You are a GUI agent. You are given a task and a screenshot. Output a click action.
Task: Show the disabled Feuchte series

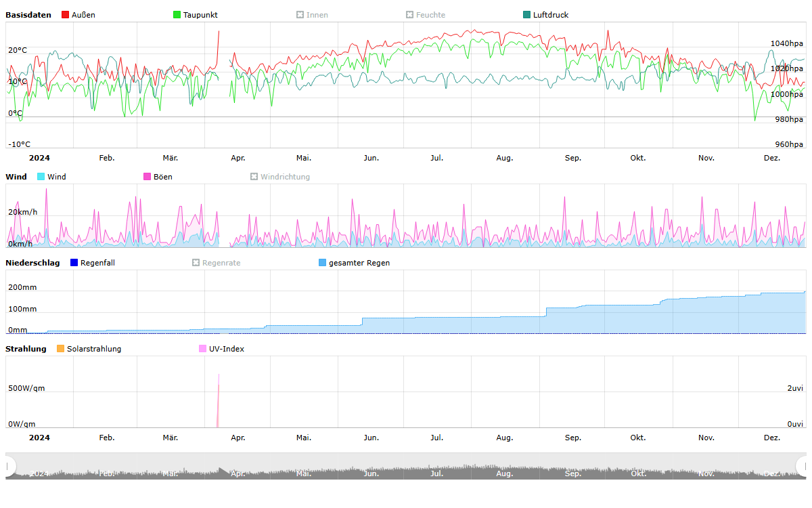click(425, 15)
